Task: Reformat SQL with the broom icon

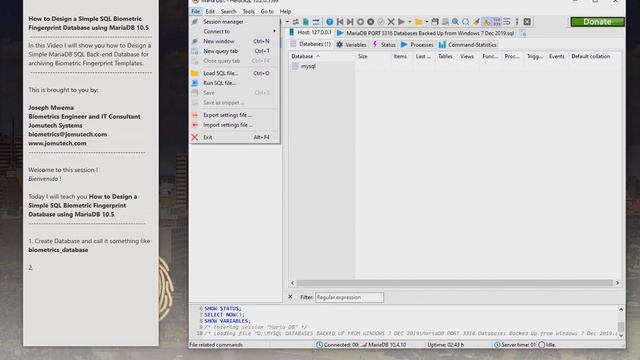Action: click(476, 22)
